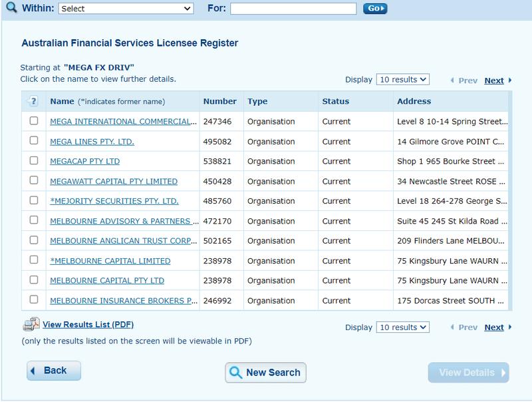The height and width of the screenshot is (402, 532).
Task: Tick checkbox for *MELBOURNE CAPITAL LIMITED
Action: coord(34,260)
